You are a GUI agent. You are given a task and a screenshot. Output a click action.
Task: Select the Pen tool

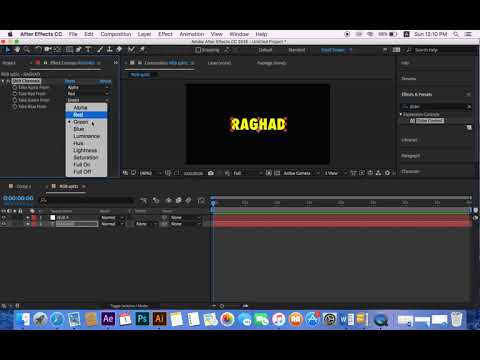[x=79, y=50]
